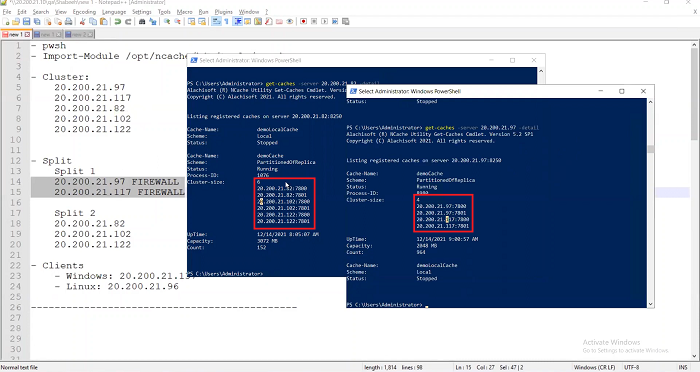
Task: Toggle the Word Wrap toolbar button
Action: click(x=216, y=21)
